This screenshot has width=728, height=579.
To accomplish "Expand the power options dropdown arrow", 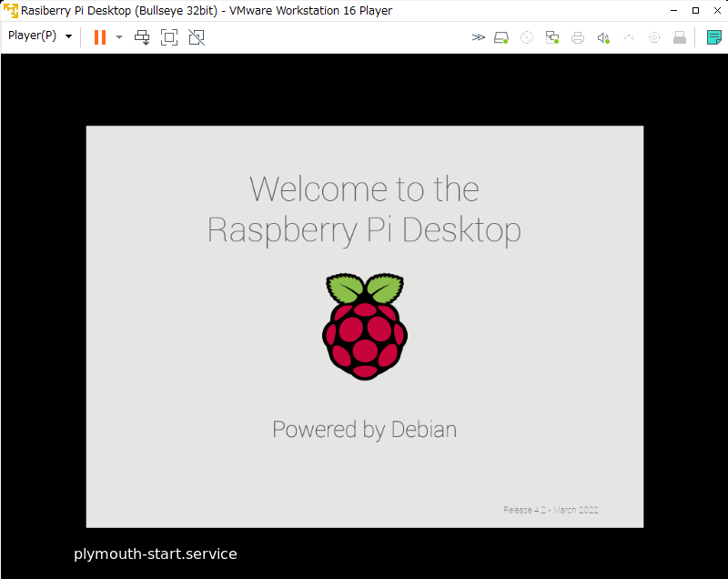I will pyautogui.click(x=119, y=37).
